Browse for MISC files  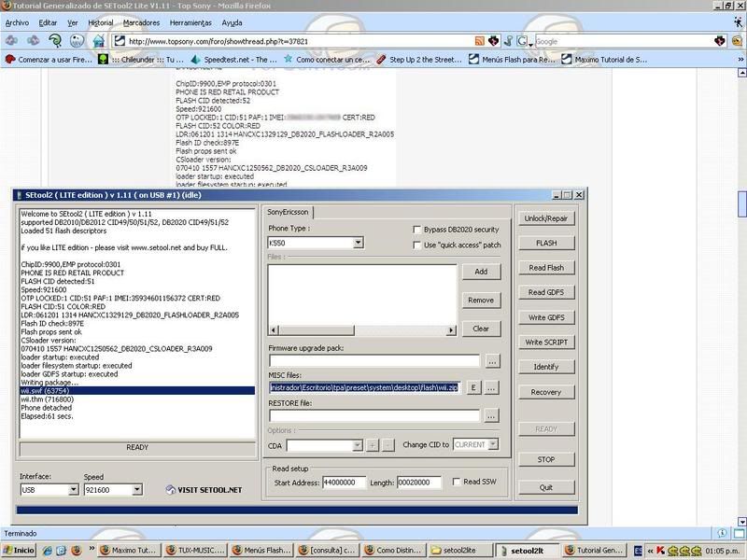tap(491, 387)
